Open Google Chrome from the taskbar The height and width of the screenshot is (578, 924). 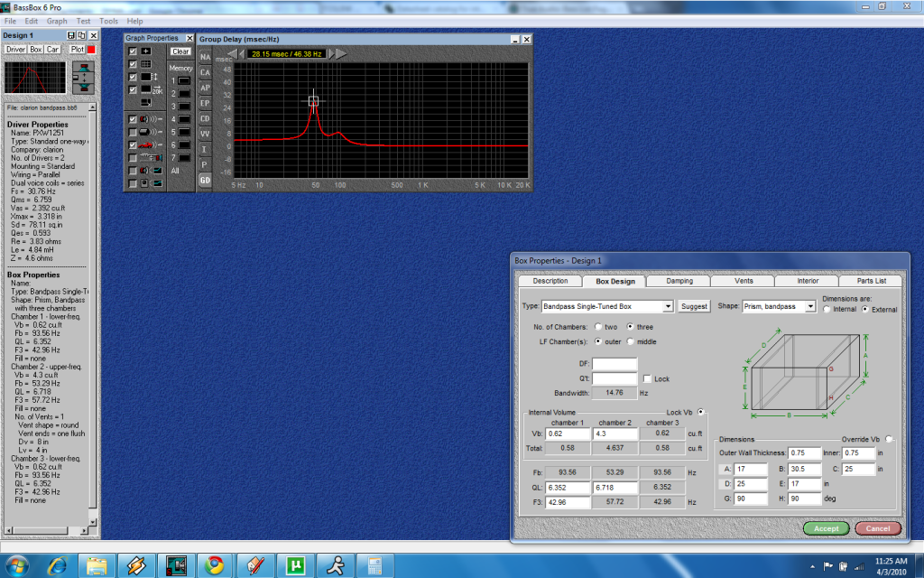214,565
